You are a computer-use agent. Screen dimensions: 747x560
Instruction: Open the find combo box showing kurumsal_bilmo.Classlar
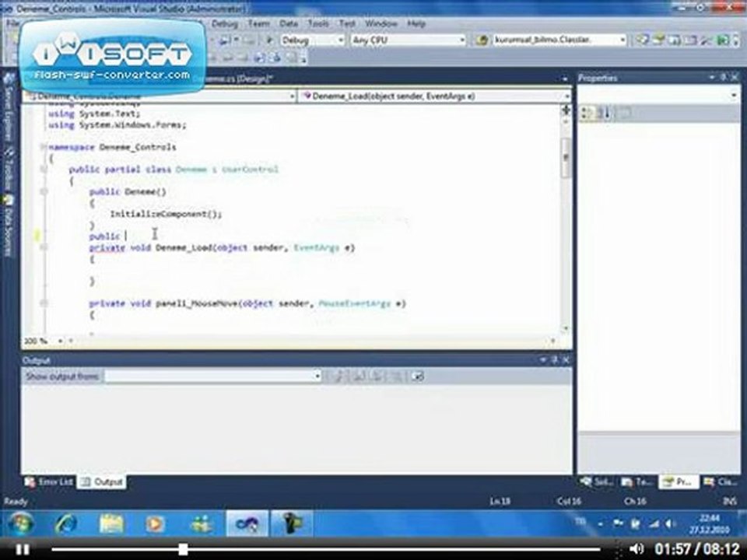pos(559,40)
